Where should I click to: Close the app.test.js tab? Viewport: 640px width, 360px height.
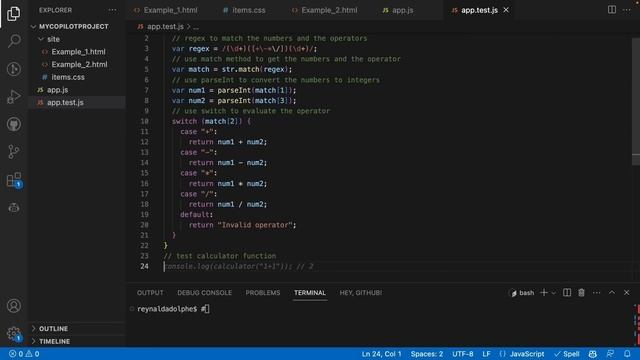pyautogui.click(x=506, y=10)
